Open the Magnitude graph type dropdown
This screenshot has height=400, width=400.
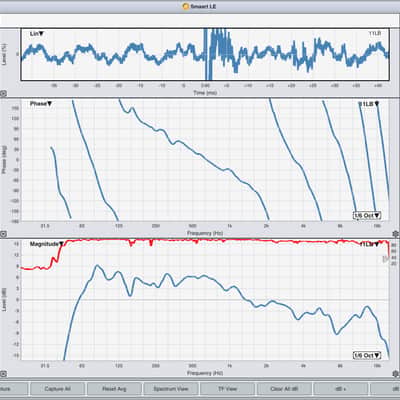click(x=47, y=244)
